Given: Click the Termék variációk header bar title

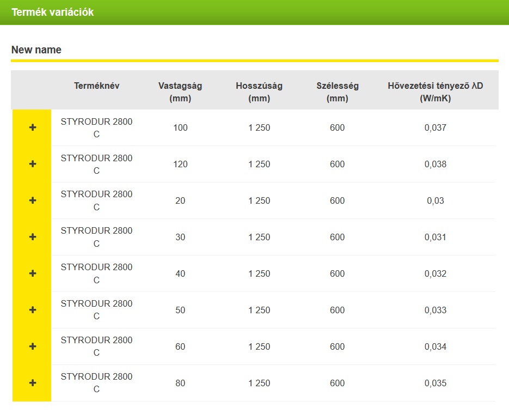Looking at the screenshot, I should [53, 12].
